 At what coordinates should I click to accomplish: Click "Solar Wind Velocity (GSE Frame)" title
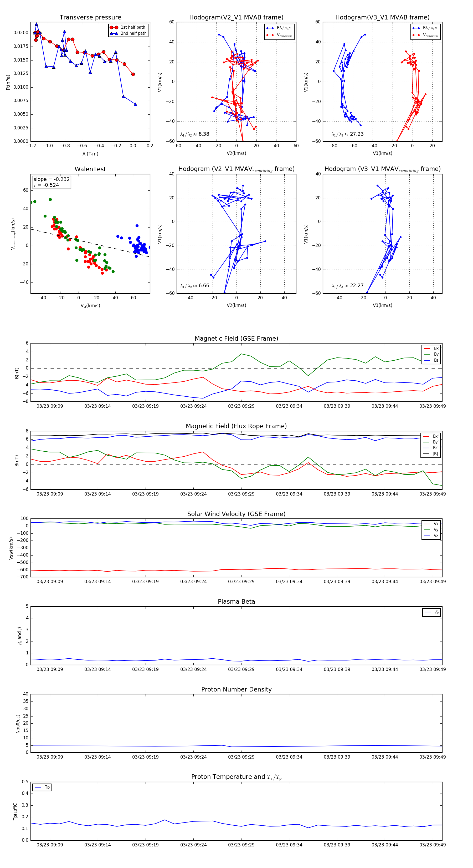tap(236, 514)
